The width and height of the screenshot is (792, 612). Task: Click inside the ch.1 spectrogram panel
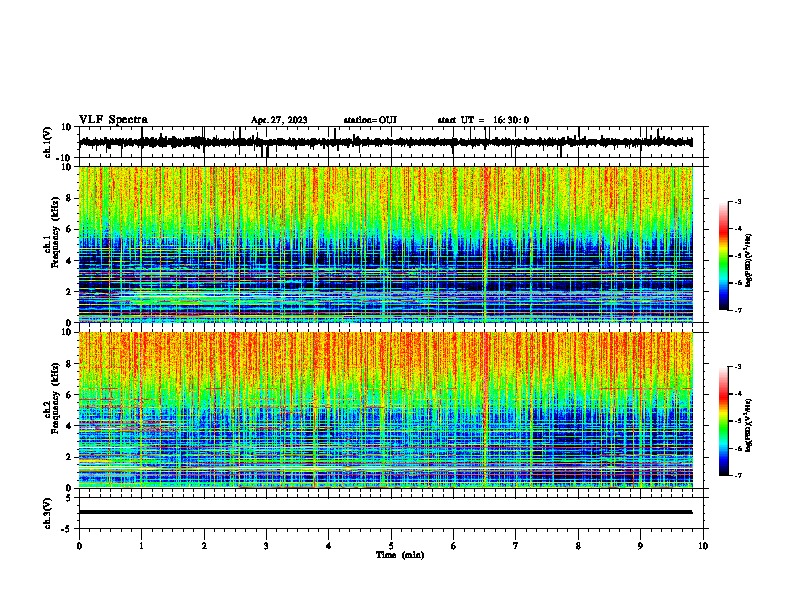(385, 244)
